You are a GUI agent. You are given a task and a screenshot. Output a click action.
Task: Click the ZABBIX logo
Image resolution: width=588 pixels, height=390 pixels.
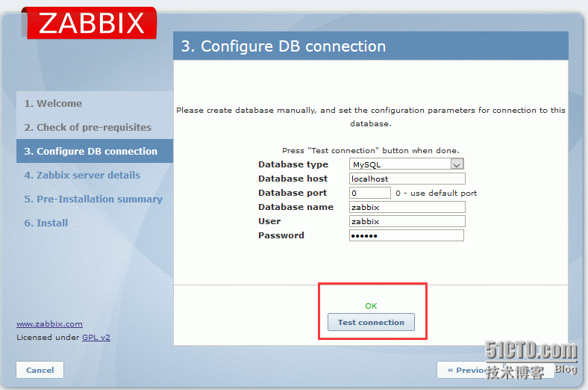coord(90,23)
